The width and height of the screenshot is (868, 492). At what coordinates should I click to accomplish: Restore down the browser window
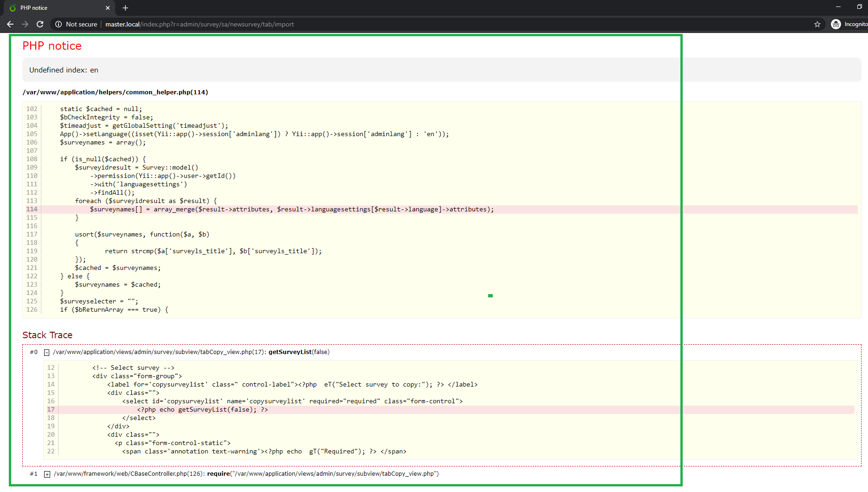(x=859, y=7)
